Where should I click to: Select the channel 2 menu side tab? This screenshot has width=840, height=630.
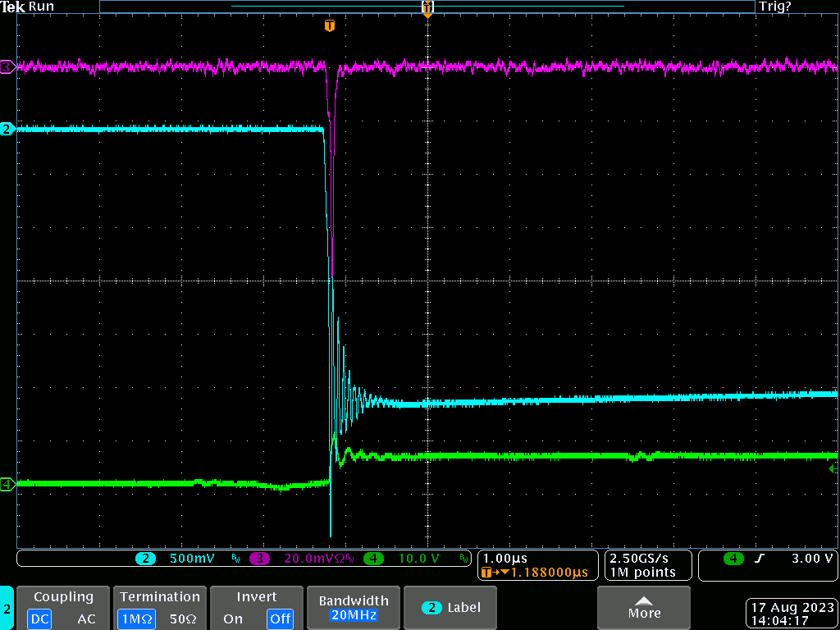tap(7, 609)
